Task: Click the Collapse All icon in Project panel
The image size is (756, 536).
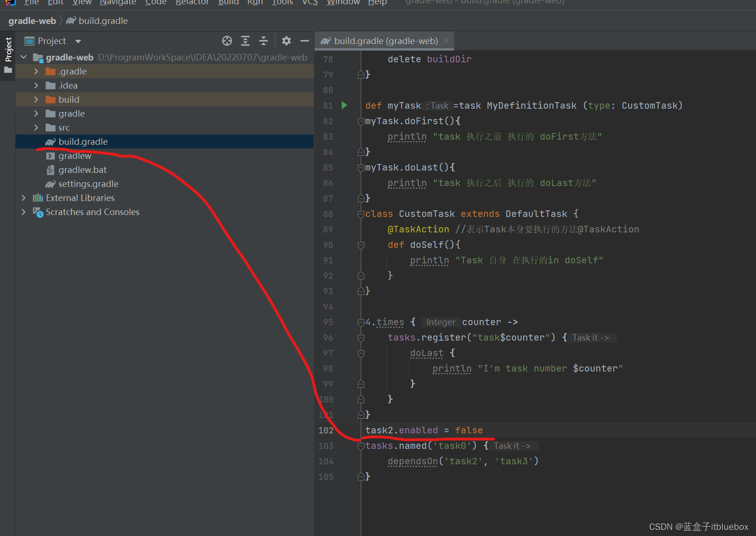Action: (x=264, y=41)
